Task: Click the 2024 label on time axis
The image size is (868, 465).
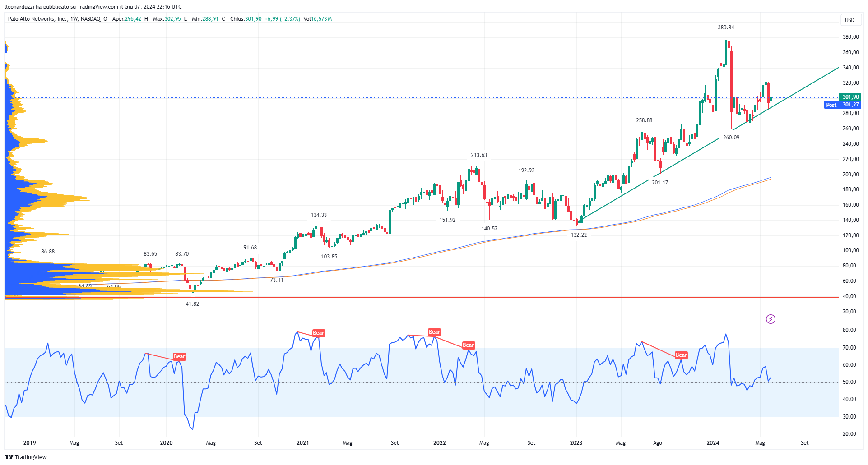Action: point(713,443)
